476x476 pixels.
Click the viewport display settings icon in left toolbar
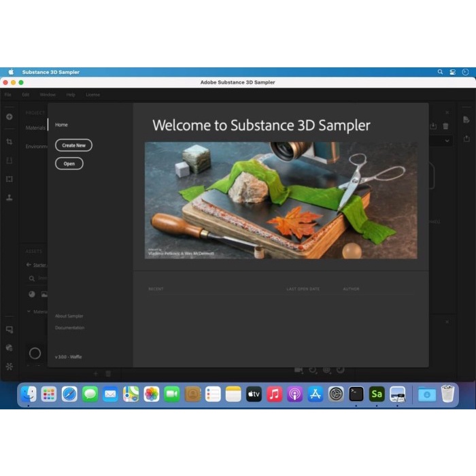tap(10, 330)
